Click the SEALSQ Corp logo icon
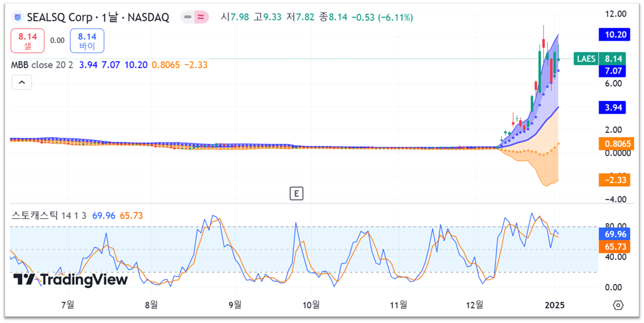Screen dimensions: 644x323 pos(17,17)
